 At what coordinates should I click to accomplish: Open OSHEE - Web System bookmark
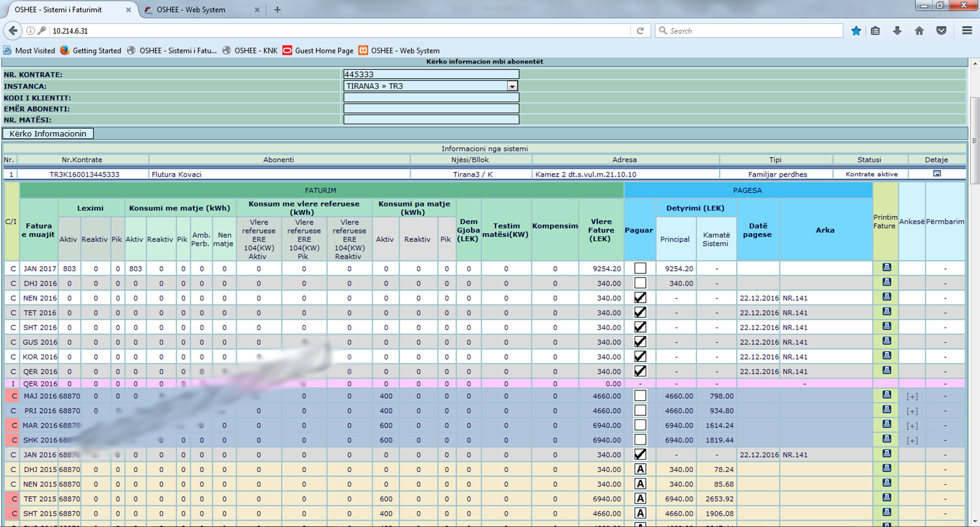399,51
